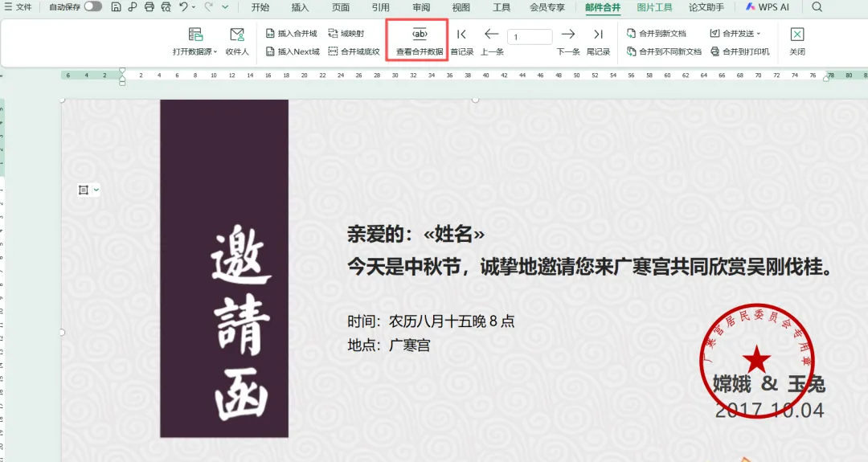
Task: Switch to the 页面 tab
Action: tap(341, 7)
